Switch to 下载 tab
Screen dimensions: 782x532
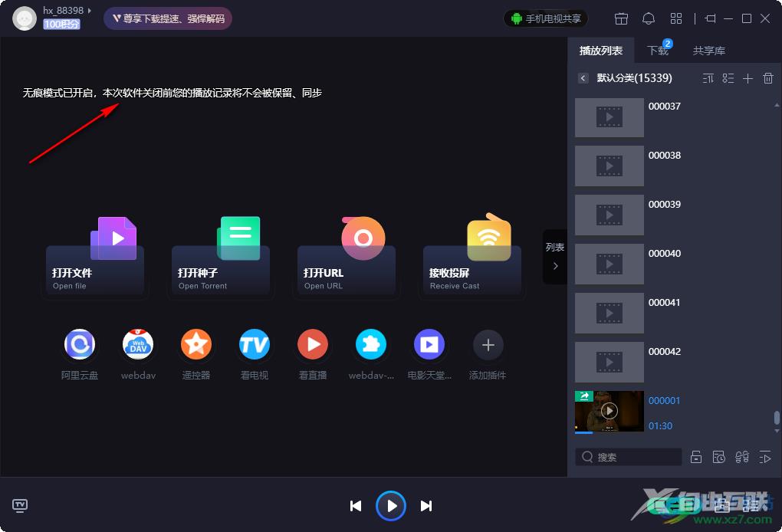click(657, 51)
